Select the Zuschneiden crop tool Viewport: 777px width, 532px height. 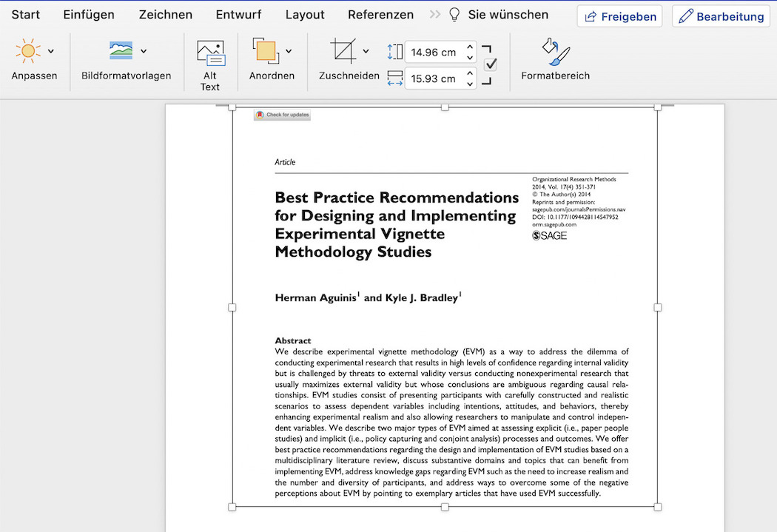(343, 51)
